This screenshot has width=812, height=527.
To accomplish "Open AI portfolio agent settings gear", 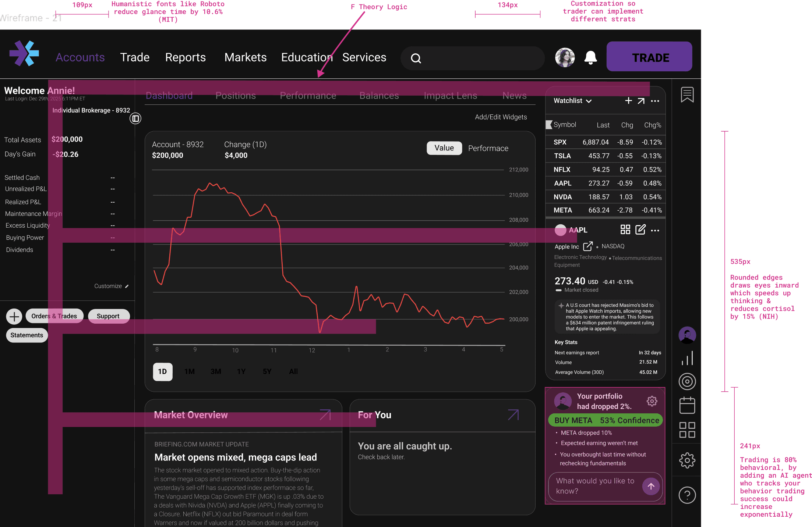I will pyautogui.click(x=652, y=401).
